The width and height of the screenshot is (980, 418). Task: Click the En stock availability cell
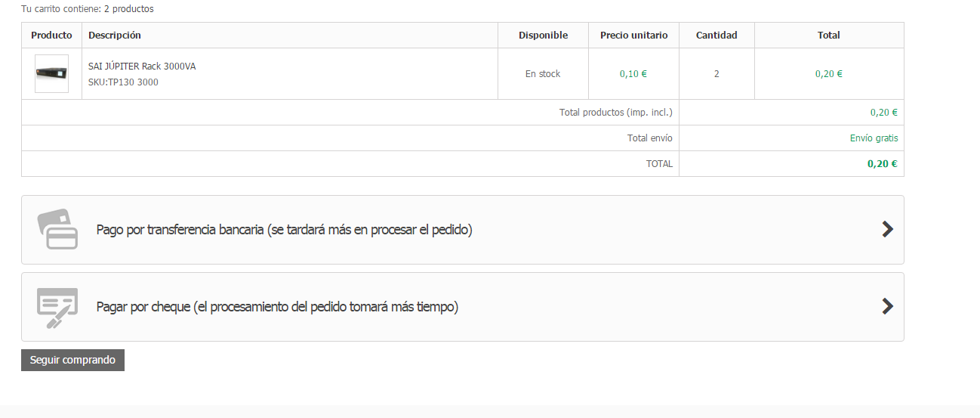[x=543, y=74]
